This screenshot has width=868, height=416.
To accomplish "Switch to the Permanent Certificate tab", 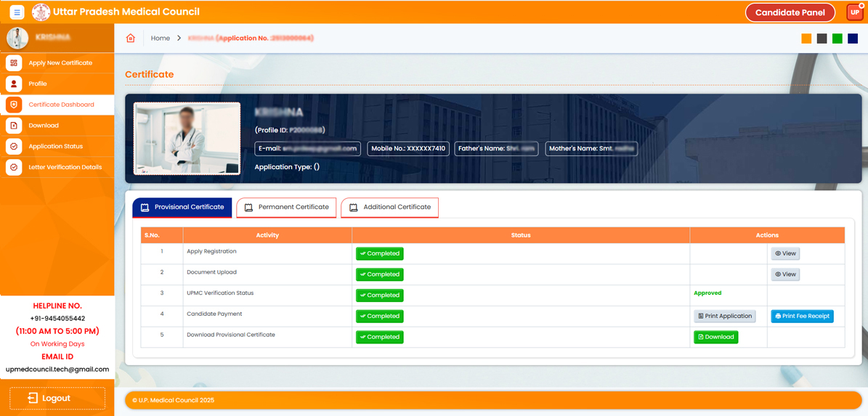I will (286, 208).
